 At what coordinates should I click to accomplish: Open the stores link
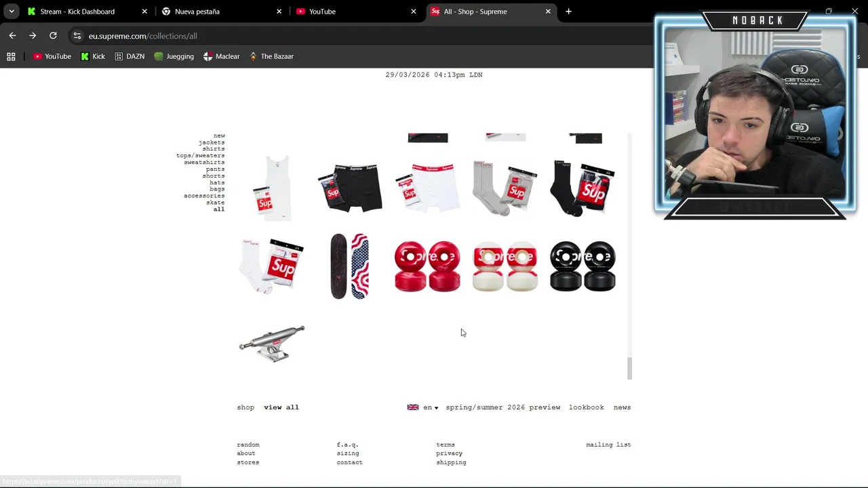pos(248,462)
